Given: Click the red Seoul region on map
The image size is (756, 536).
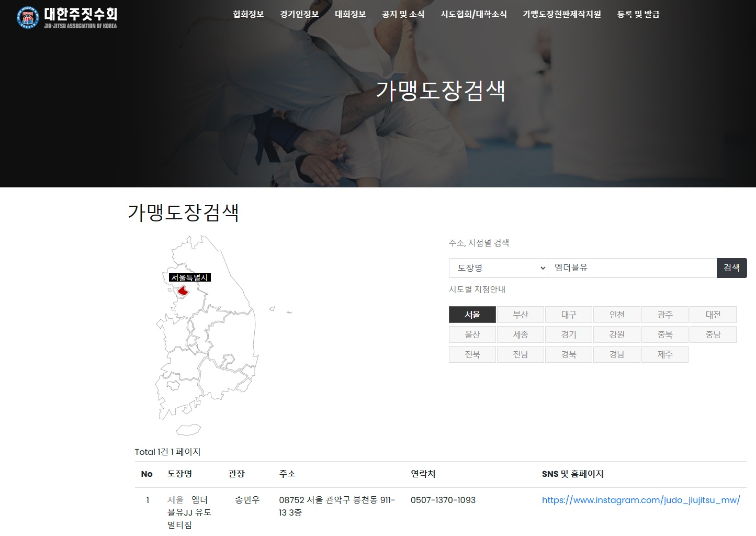Looking at the screenshot, I should click(x=183, y=291).
